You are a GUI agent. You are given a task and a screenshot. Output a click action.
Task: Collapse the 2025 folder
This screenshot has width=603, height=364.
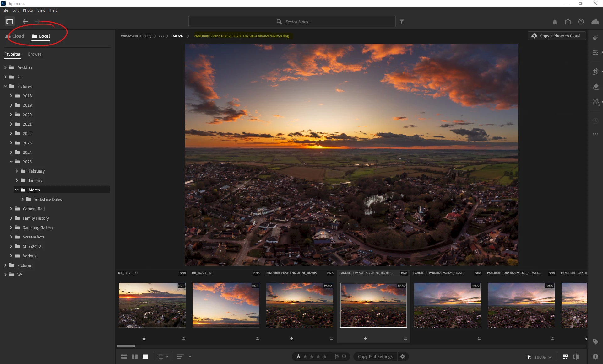pyautogui.click(x=11, y=162)
